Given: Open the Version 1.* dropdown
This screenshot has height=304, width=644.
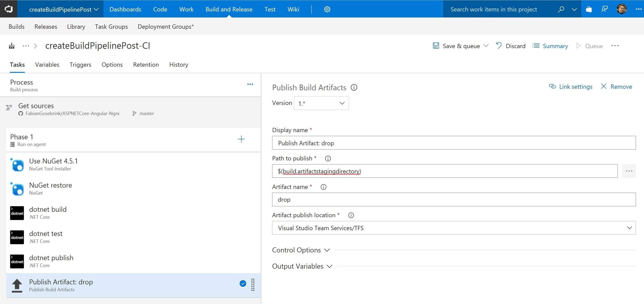Looking at the screenshot, I should coord(321,103).
